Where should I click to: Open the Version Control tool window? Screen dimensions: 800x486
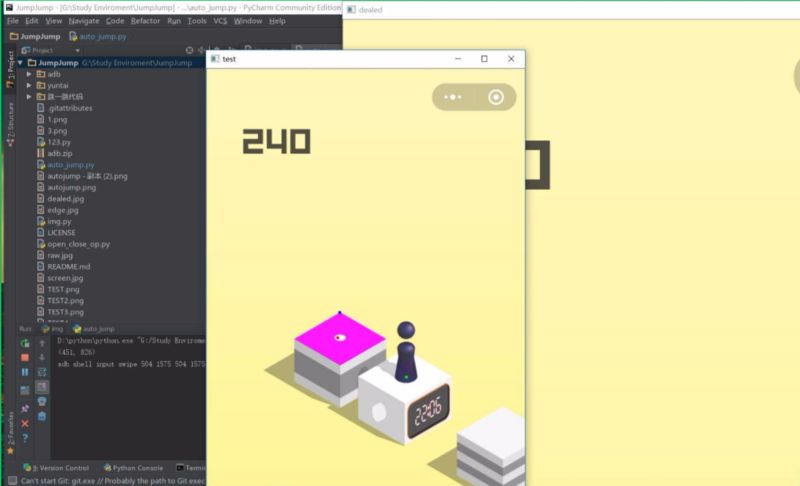coord(56,468)
